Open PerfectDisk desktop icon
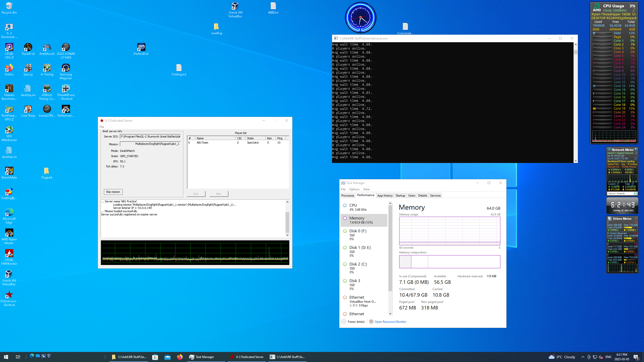Screen dimensions: 644x362 click(x=141, y=49)
